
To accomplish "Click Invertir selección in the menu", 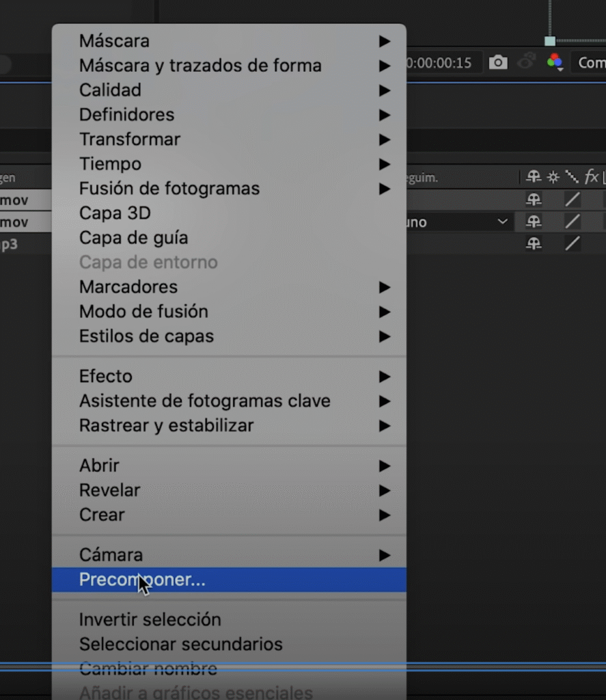I will point(150,620).
